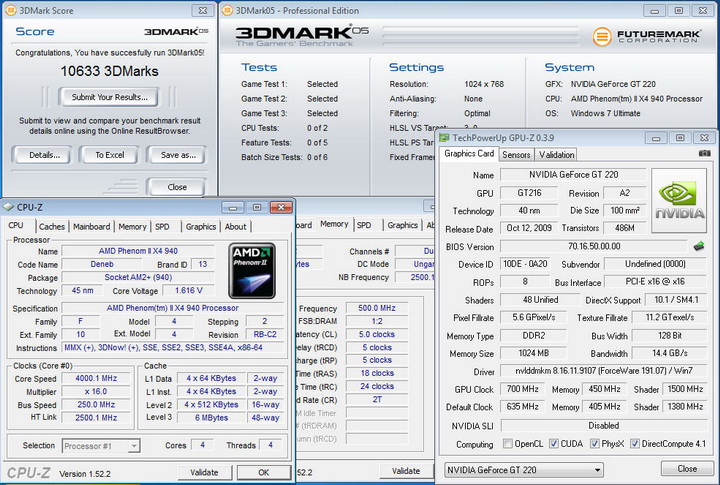Viewport: 720px width, 485px height.
Task: Click the GPU Clock value 700 MHz
Action: pyautogui.click(x=523, y=389)
